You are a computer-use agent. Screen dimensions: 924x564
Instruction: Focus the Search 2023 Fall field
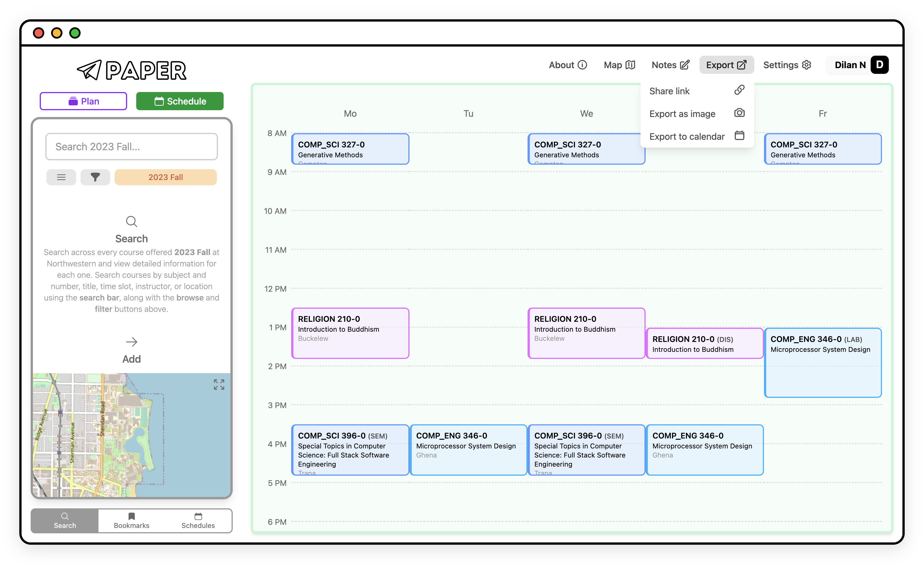132,146
